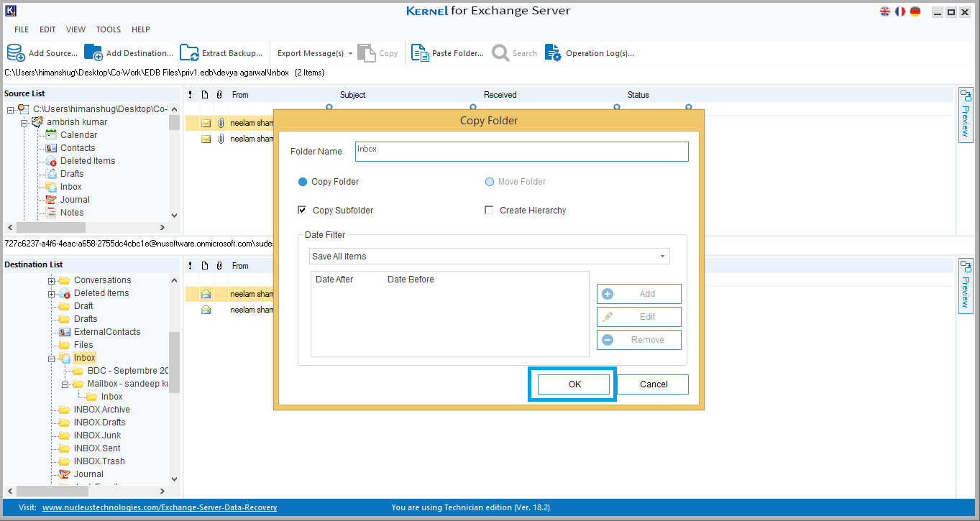Image resolution: width=980 pixels, height=521 pixels.
Task: Collapse the Mailbox - sandeep folder node
Action: (x=65, y=384)
